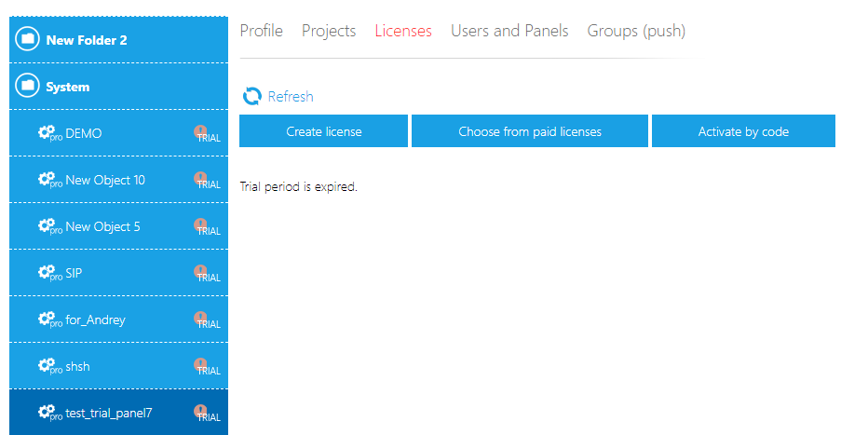
Task: Click the gear icon beside DEMO
Action: [47, 133]
